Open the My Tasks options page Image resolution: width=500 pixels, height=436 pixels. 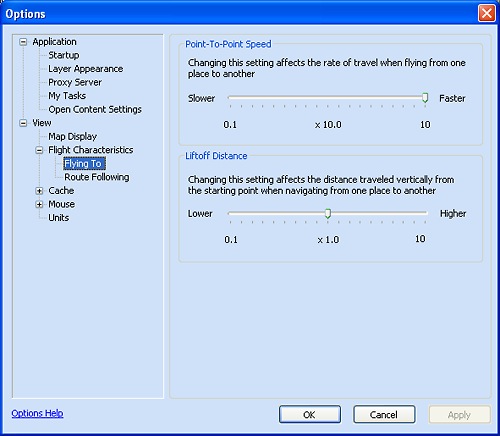[x=67, y=96]
